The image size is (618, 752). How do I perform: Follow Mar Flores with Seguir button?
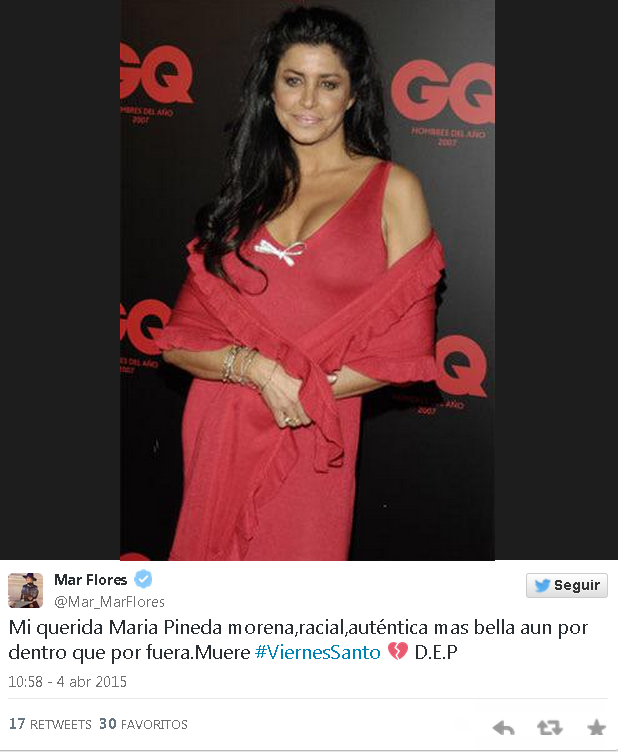pos(567,585)
